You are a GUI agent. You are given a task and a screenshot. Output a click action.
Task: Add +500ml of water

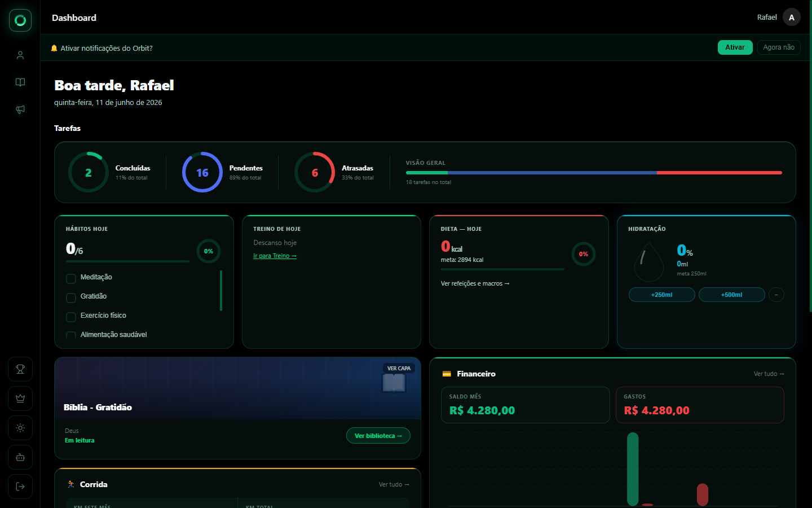(731, 295)
